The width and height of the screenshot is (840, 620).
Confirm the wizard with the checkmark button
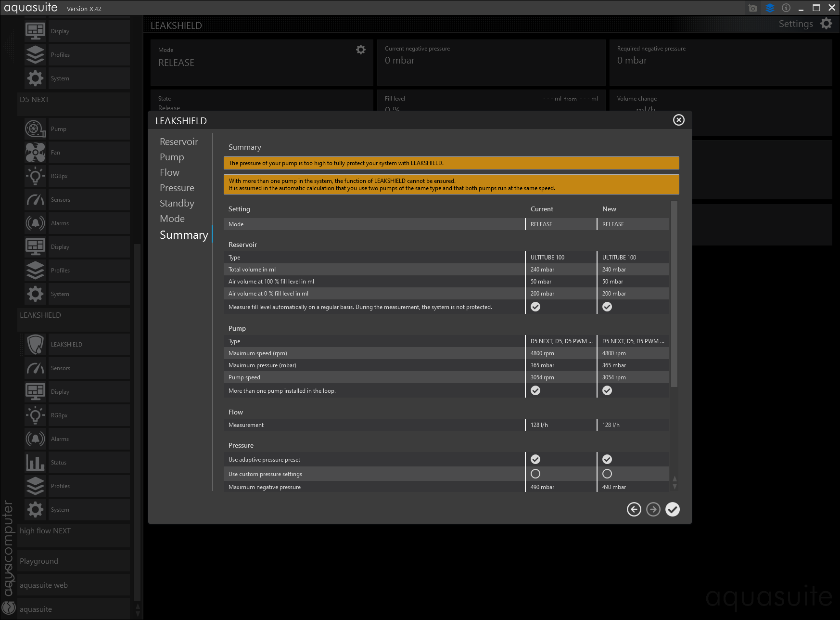click(672, 509)
